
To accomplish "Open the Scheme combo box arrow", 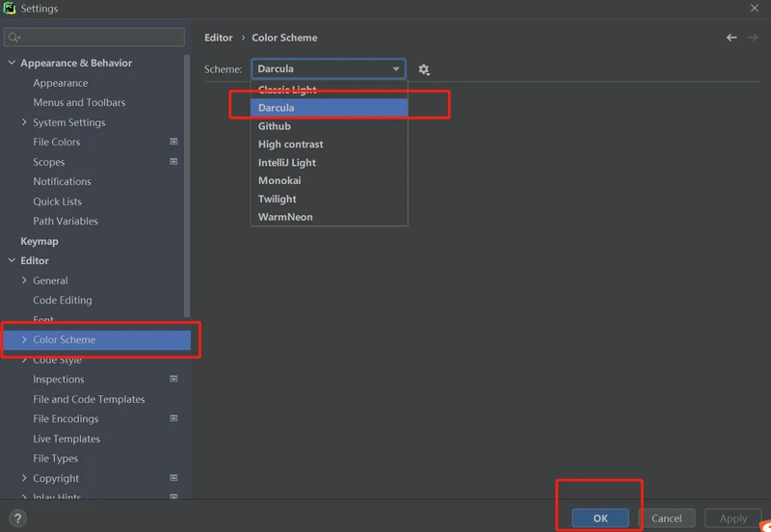I will pos(396,69).
